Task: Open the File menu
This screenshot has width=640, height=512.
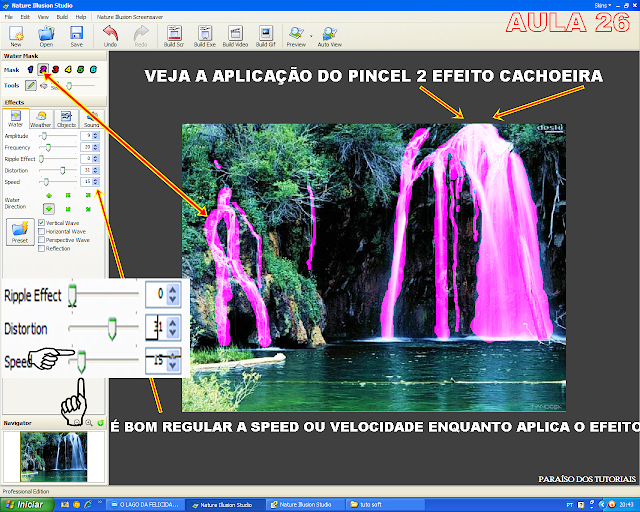Action: click(9, 17)
